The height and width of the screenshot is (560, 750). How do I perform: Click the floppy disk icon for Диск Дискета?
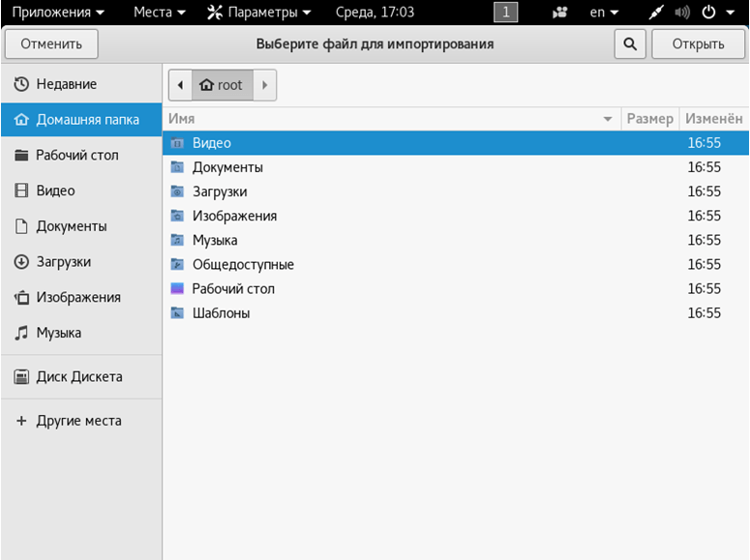(21, 377)
